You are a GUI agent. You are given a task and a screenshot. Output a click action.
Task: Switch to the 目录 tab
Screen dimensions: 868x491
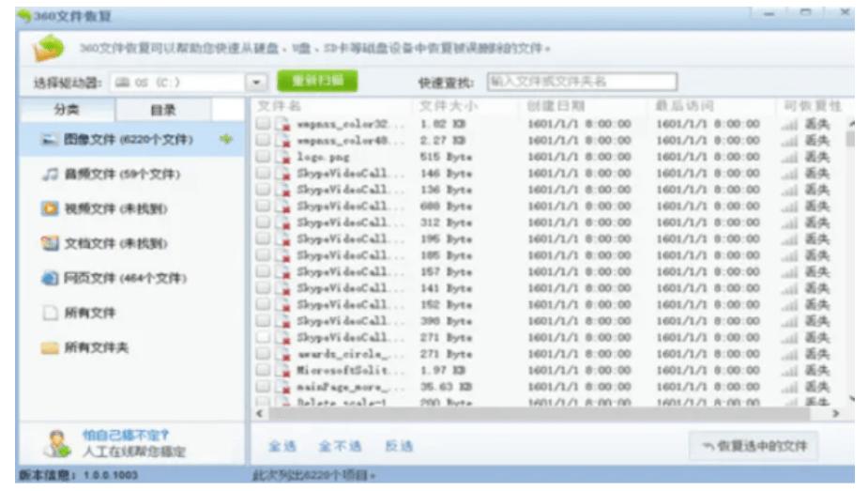click(x=163, y=110)
